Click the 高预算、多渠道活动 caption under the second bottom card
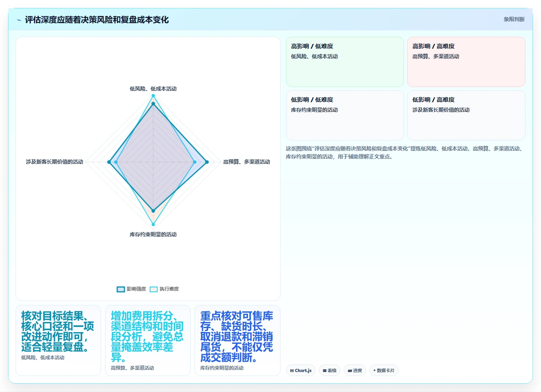This screenshot has height=392, width=541. [x=132, y=368]
